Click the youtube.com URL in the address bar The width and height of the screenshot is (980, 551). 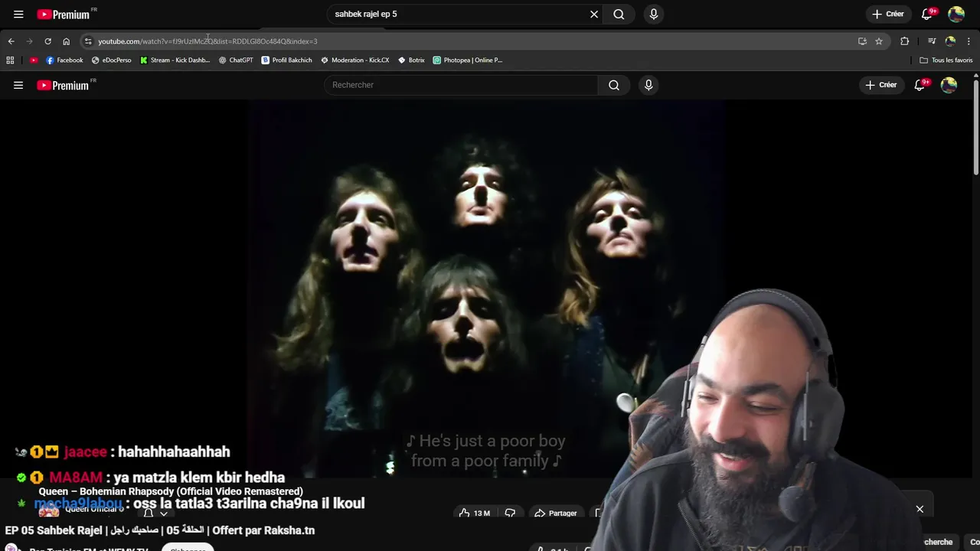click(207, 41)
